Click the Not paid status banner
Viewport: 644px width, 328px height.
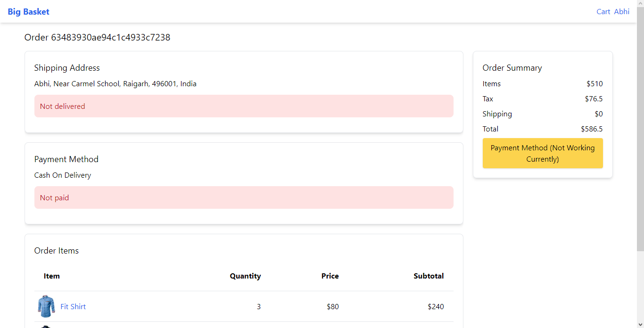point(244,197)
